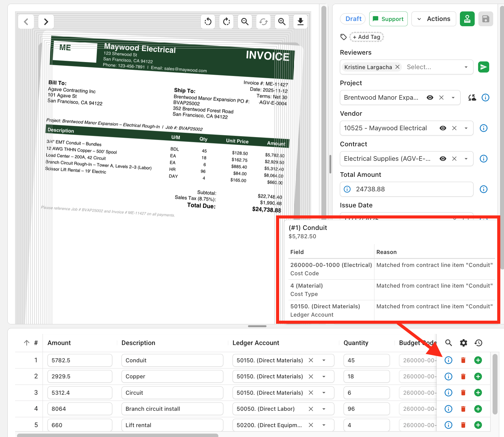Delete line item 5 Lift rental
The height and width of the screenshot is (437, 504).
click(463, 425)
